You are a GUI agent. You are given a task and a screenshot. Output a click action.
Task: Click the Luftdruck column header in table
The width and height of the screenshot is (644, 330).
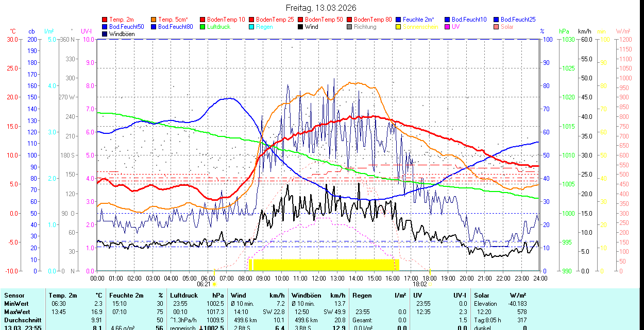pyautogui.click(x=184, y=296)
